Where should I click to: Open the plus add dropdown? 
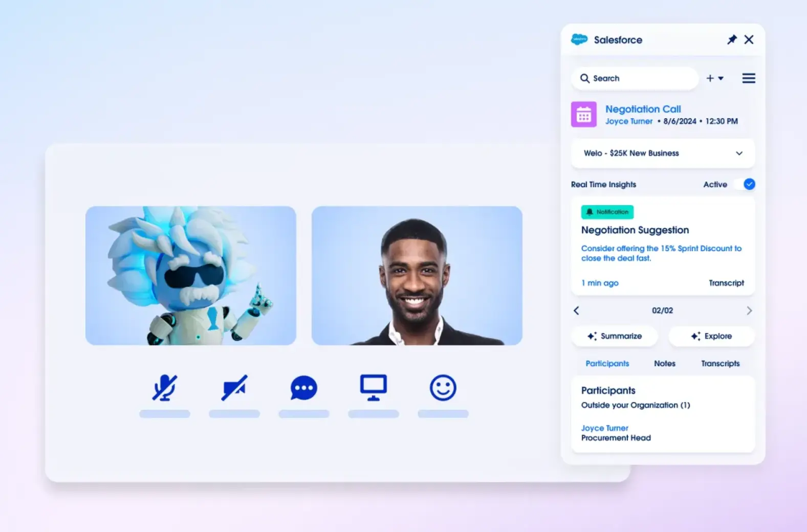point(715,78)
